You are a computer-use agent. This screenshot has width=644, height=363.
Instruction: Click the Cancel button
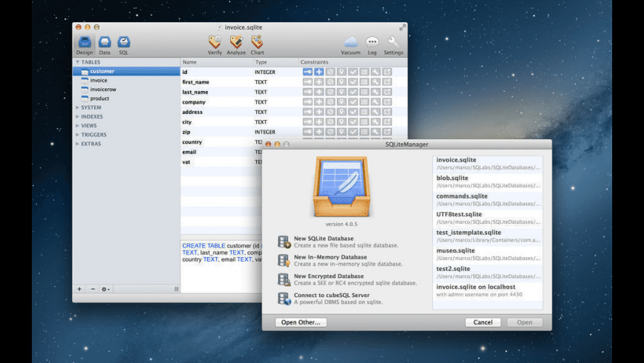click(483, 322)
